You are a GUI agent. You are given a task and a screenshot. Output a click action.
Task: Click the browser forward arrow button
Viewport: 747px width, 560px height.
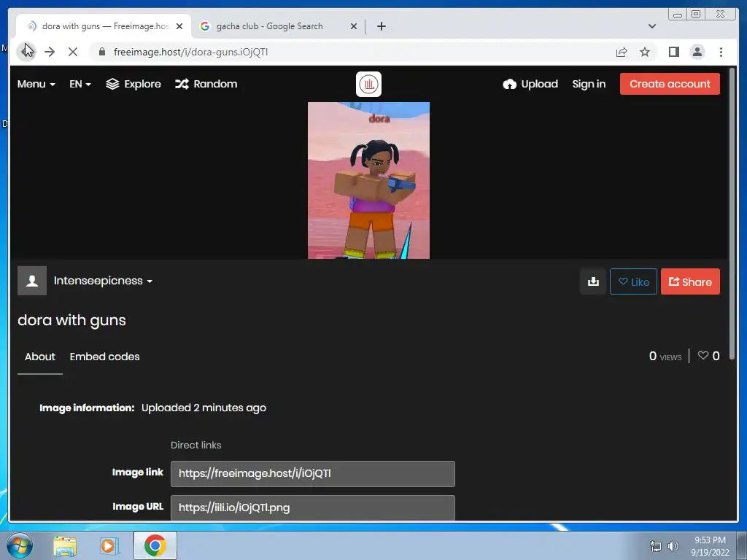pyautogui.click(x=50, y=52)
